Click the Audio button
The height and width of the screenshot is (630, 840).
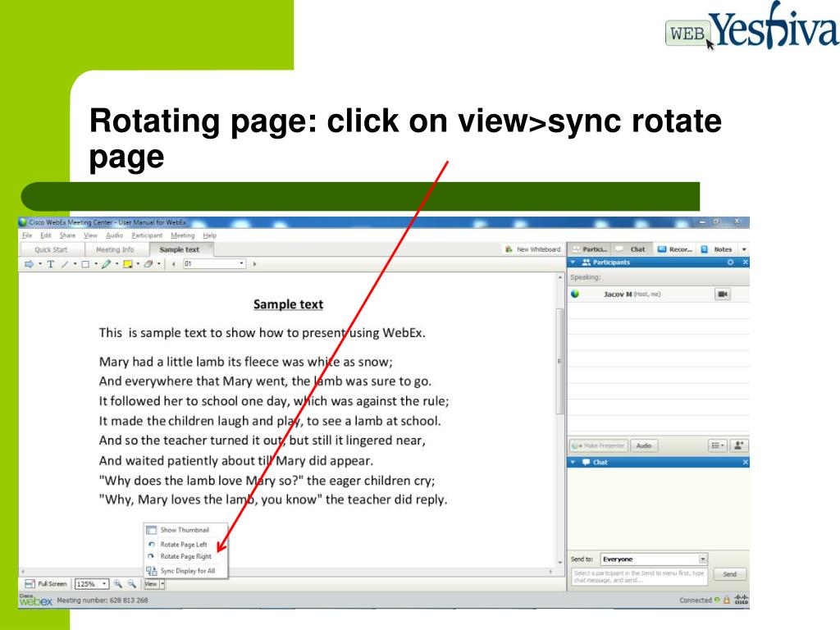pyautogui.click(x=644, y=445)
